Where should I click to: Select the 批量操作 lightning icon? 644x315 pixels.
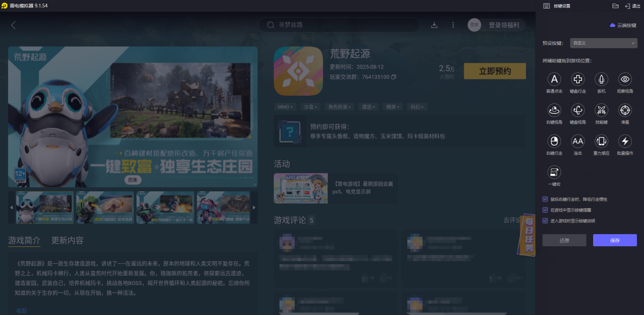coord(625,141)
